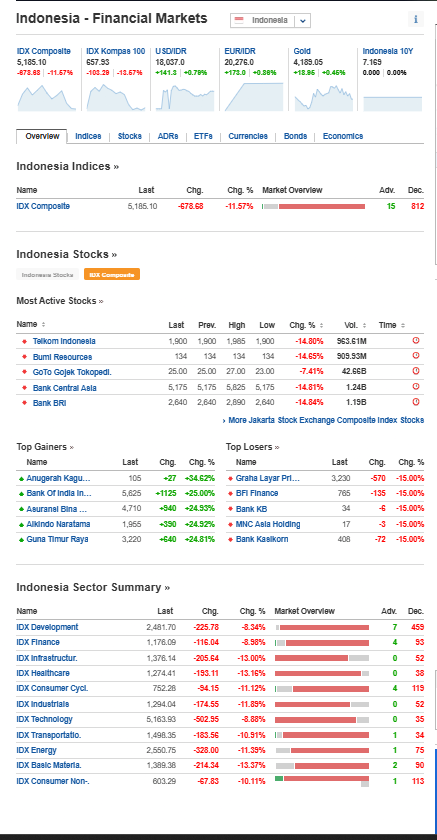This screenshot has width=437, height=840.
Task: Switch to the Overview tab
Action: [x=42, y=136]
